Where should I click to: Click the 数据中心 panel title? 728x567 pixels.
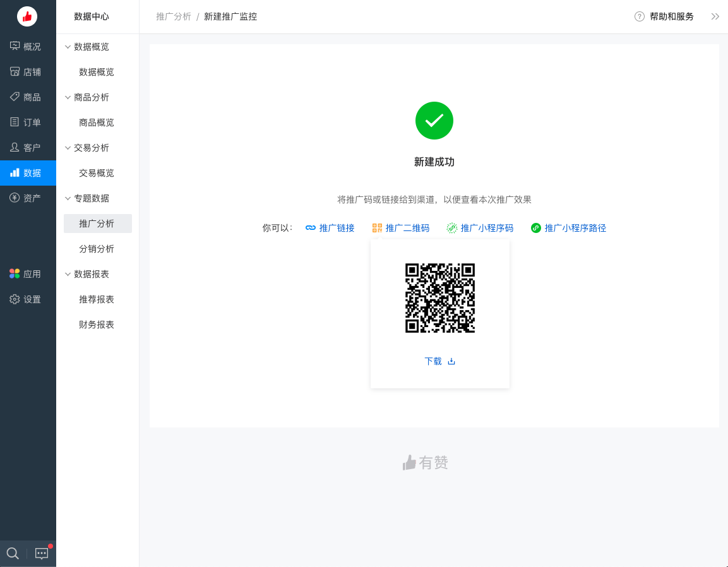92,16
